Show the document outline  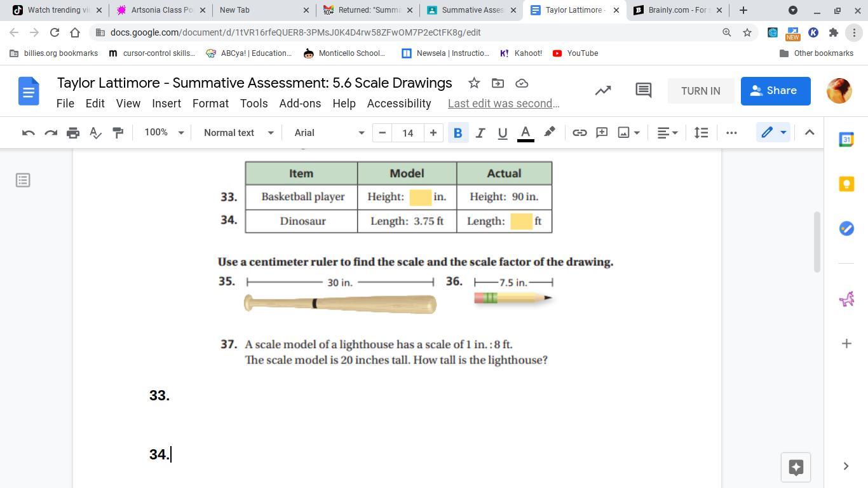[23, 180]
